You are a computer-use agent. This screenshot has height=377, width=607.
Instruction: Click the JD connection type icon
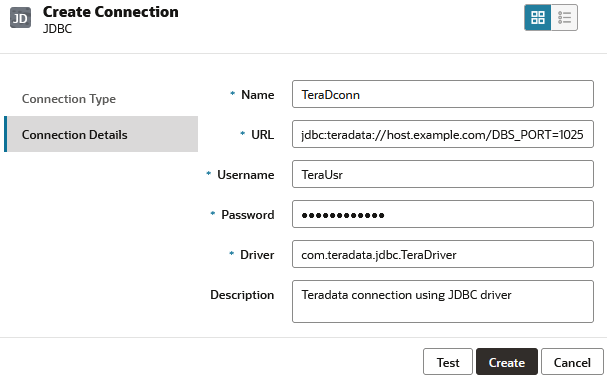tap(20, 18)
